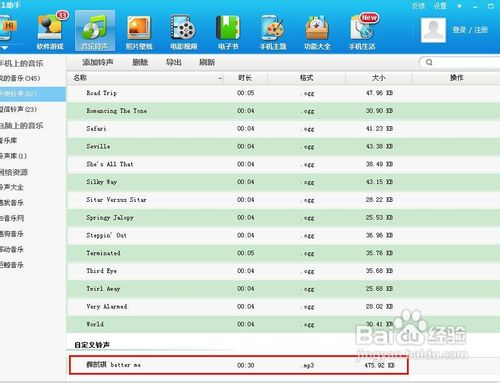The height and width of the screenshot is (383, 500).
Task: Click the phone device icon at top left
Action: 7,29
